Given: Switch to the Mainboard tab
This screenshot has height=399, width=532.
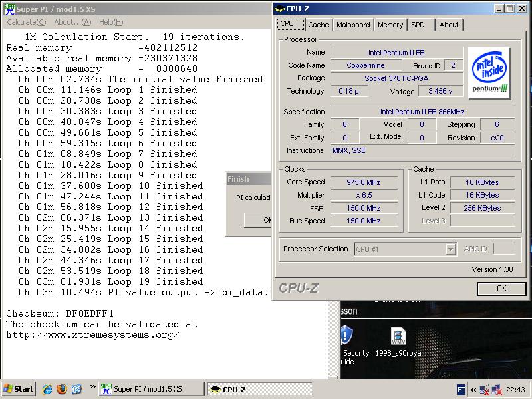Looking at the screenshot, I should tap(353, 25).
